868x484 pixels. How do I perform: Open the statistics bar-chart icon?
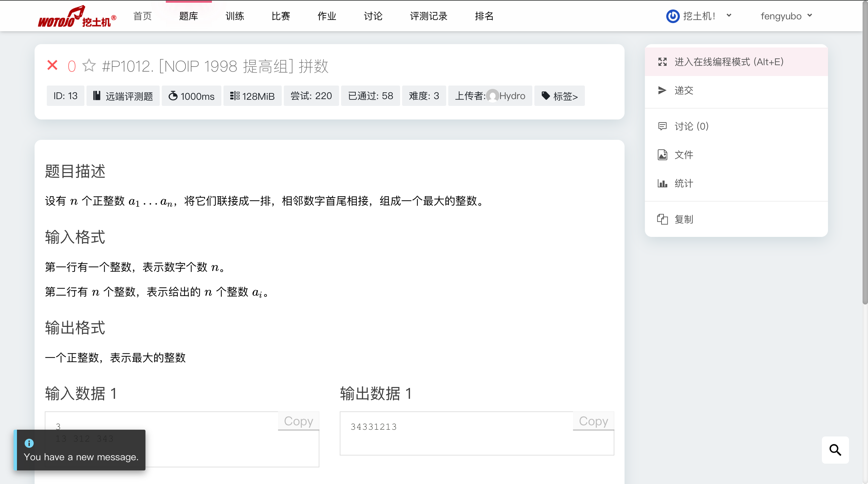tap(662, 183)
